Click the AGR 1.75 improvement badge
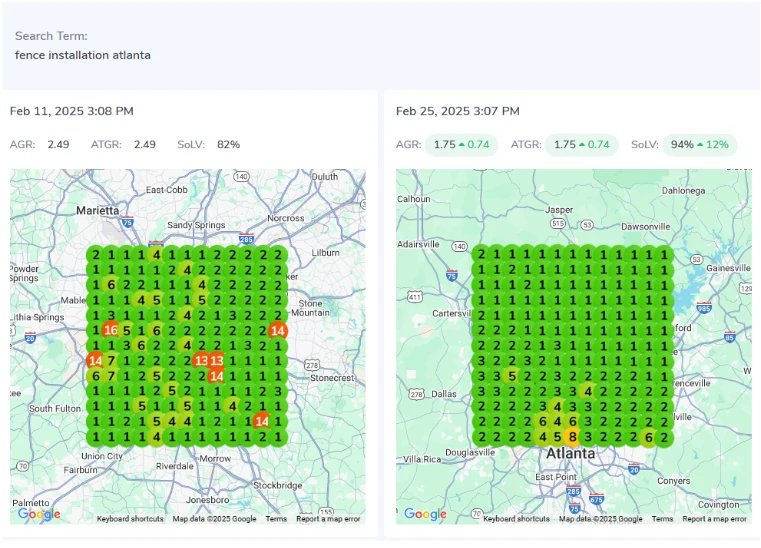The height and width of the screenshot is (548, 761). point(461,145)
